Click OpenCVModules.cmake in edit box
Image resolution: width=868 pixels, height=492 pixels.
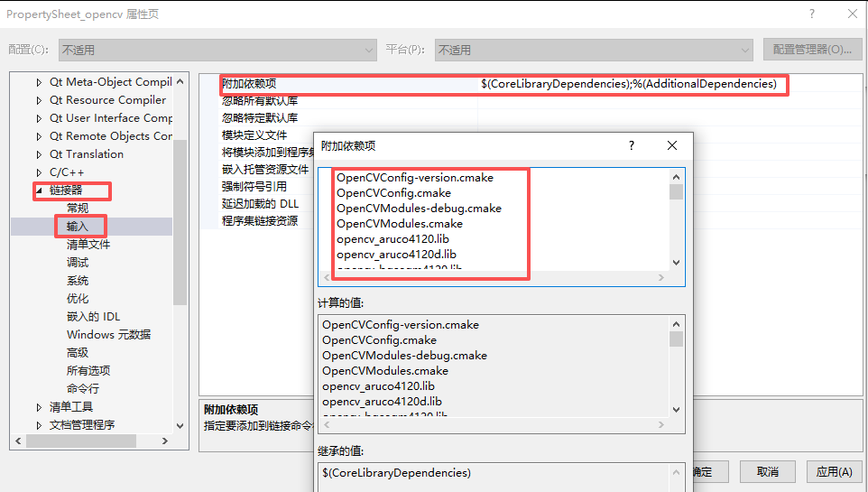pos(399,224)
